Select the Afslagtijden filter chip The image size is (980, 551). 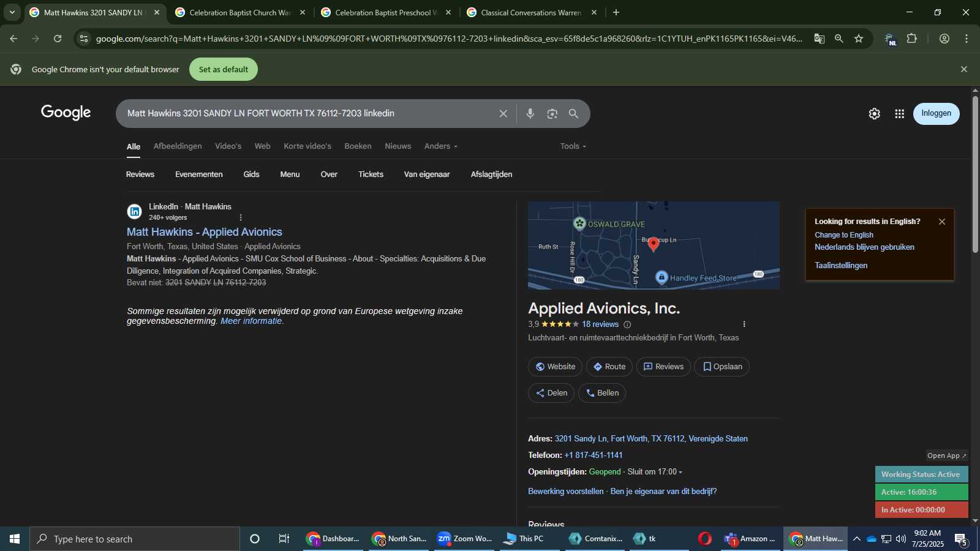tap(491, 174)
